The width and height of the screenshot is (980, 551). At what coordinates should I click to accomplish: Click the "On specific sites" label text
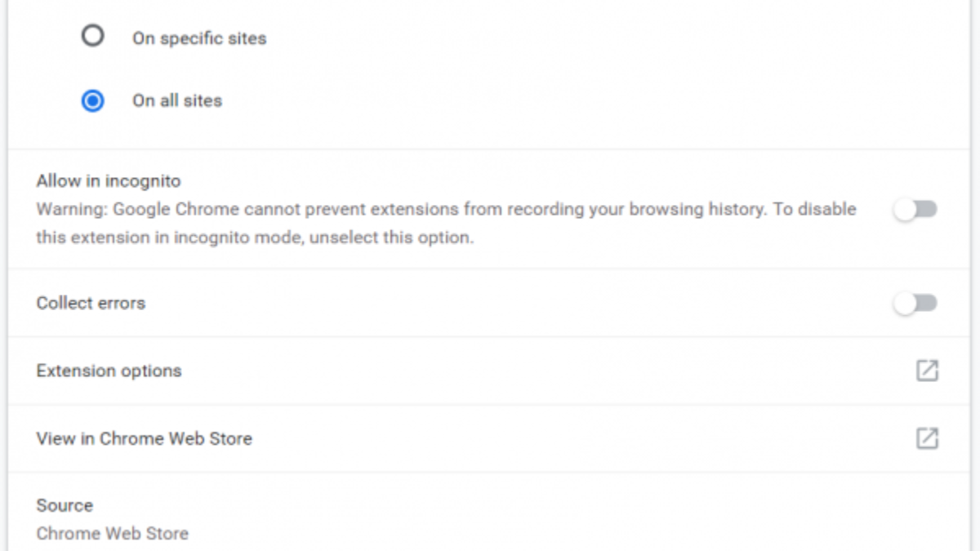[x=199, y=38]
